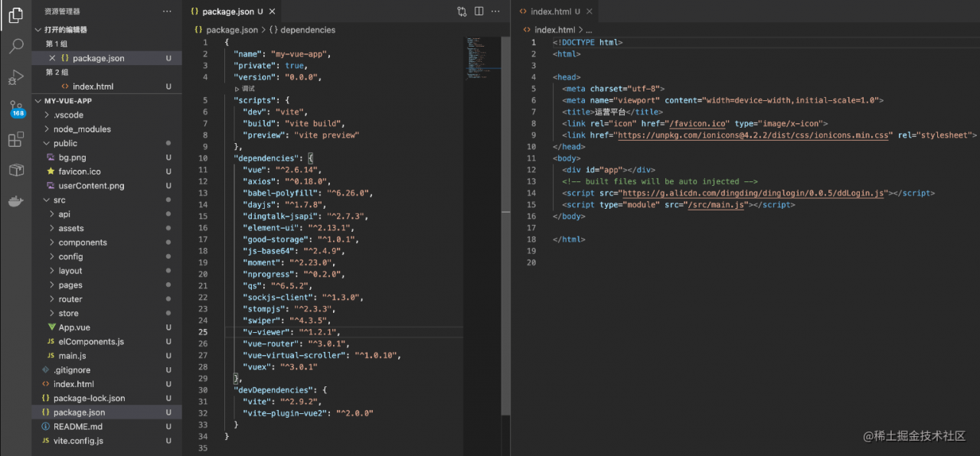This screenshot has width=980, height=456.
Task: Close the package.json editor tab
Action: (273, 11)
